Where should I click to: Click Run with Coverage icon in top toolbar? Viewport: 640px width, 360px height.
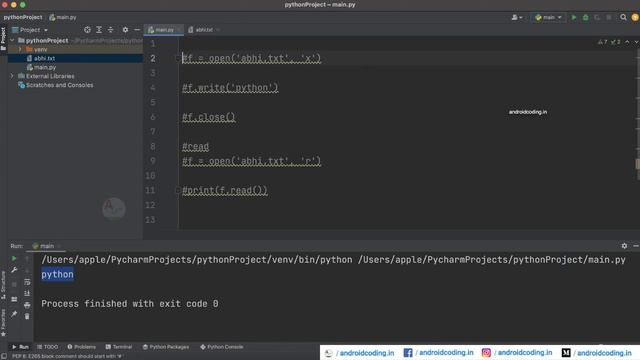[597, 18]
